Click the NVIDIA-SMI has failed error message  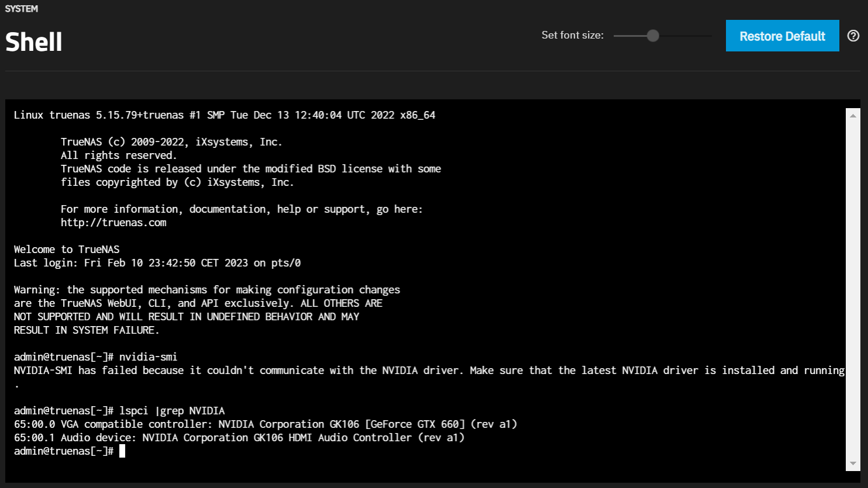tap(429, 371)
